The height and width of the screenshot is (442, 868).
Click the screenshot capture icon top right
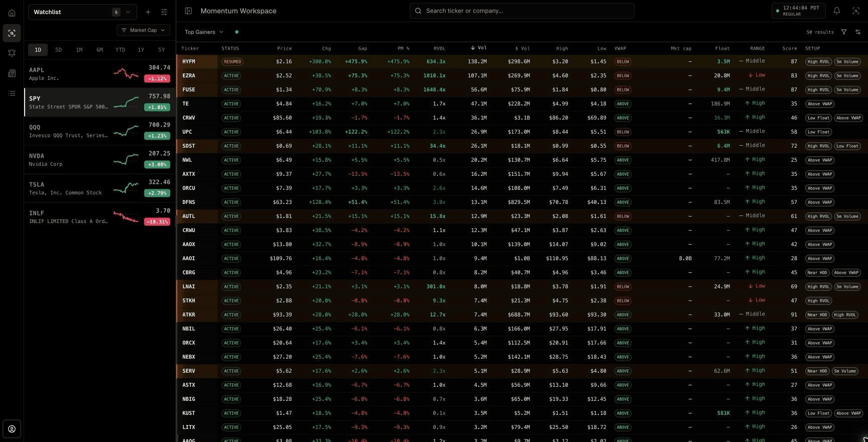pyautogui.click(x=856, y=11)
